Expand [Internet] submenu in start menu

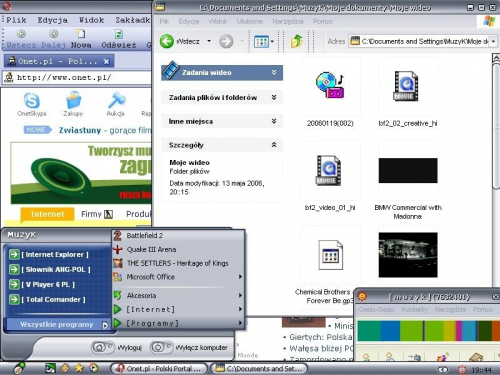178,309
